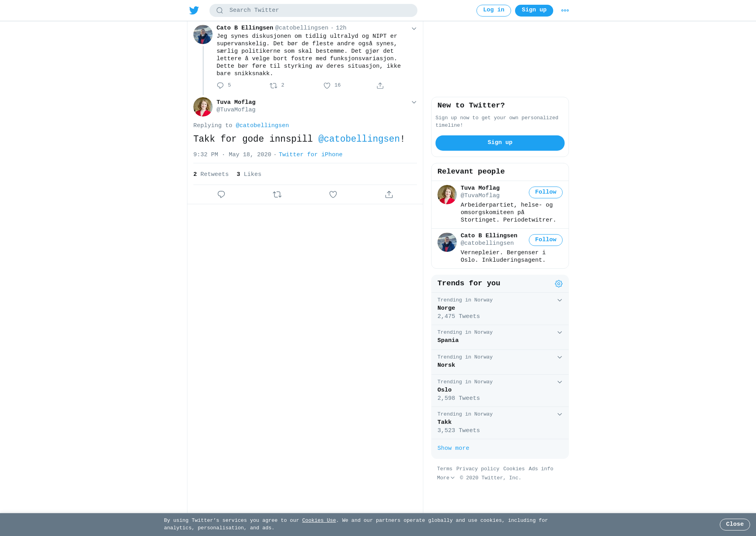Viewport: 756px width, 536px height.
Task: Retweet Cato B Ellingsen's tweet
Action: click(x=273, y=85)
